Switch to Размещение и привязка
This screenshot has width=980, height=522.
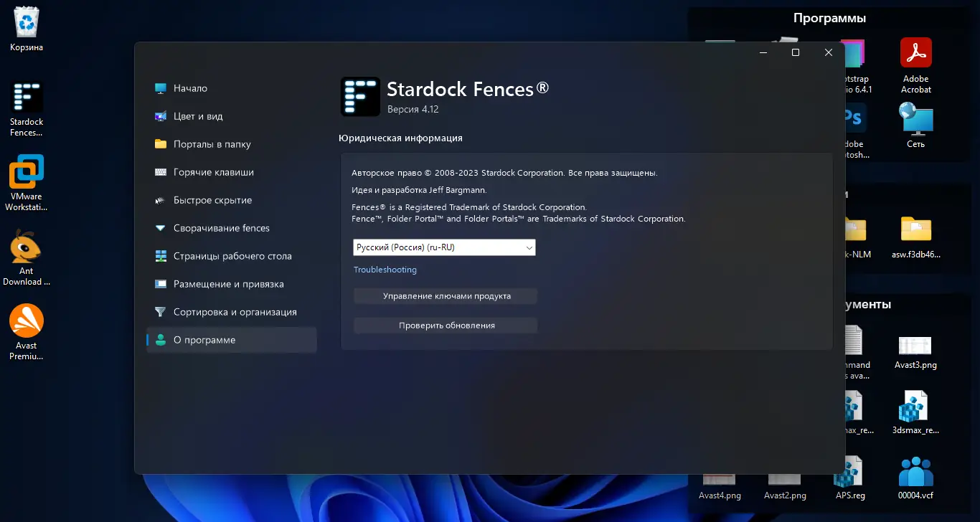tap(231, 284)
